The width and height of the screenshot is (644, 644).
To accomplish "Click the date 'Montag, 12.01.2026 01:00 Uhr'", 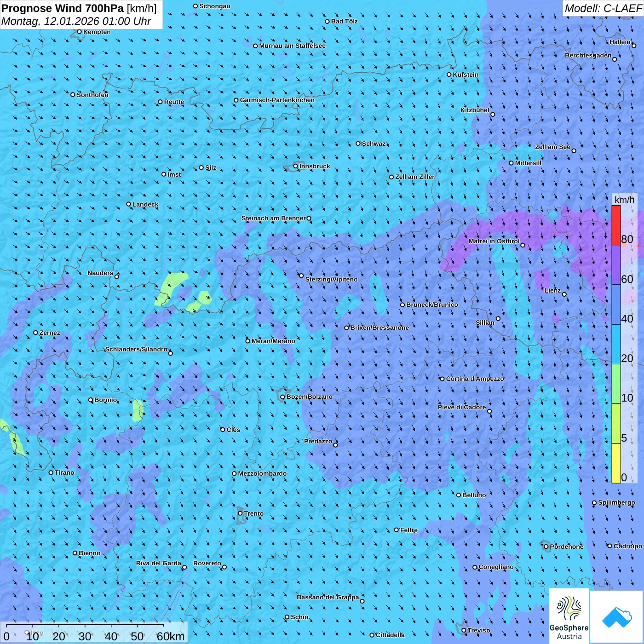I will coord(76,21).
